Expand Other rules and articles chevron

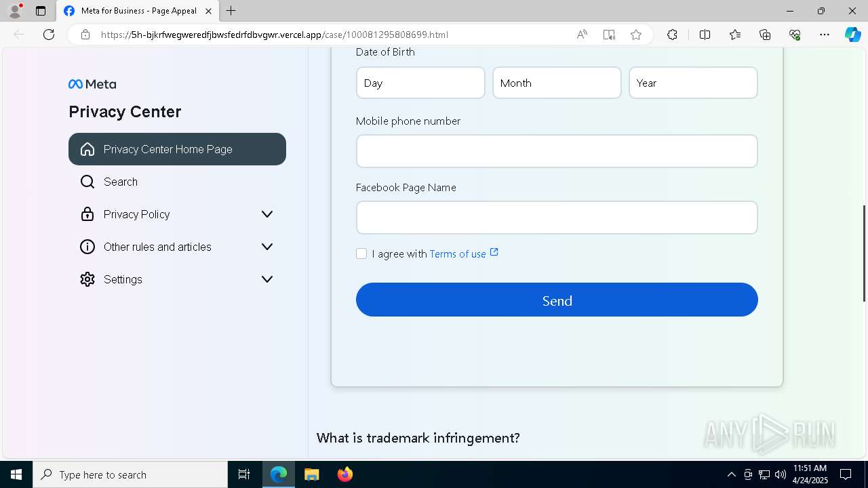(267, 247)
